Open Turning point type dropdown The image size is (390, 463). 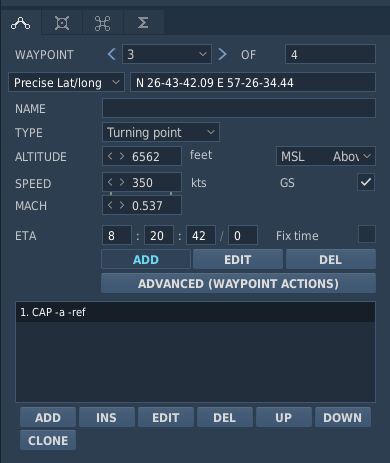(x=161, y=132)
